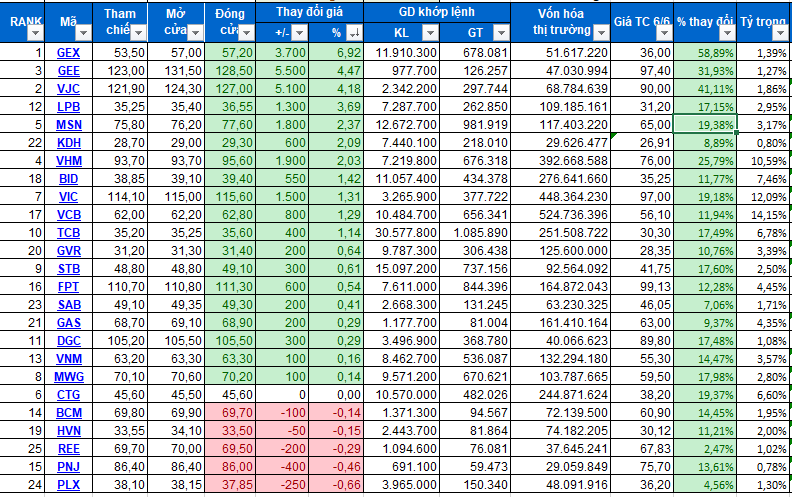This screenshot has height=497, width=792.
Task: Select the selected cell 19,38% for MSN
Action: coord(705,125)
